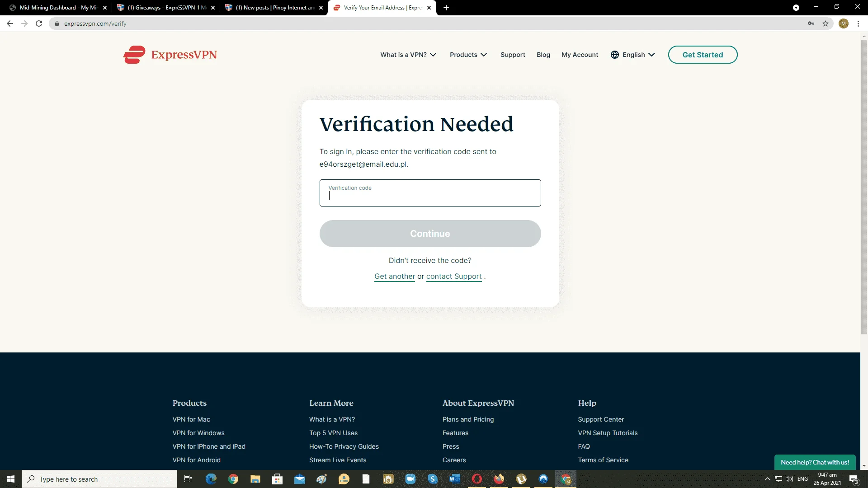The image size is (868, 488).
Task: Open the VPN for Mac footer link
Action: point(191,419)
